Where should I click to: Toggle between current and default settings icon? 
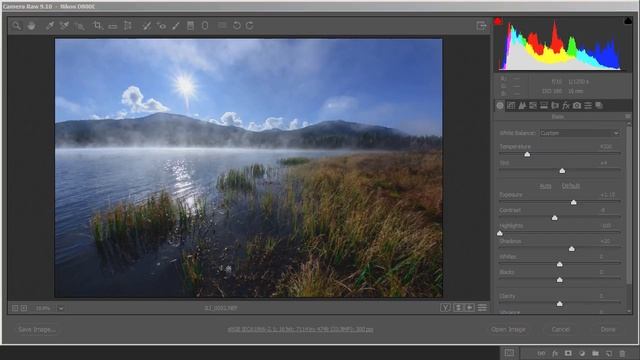[x=482, y=308]
